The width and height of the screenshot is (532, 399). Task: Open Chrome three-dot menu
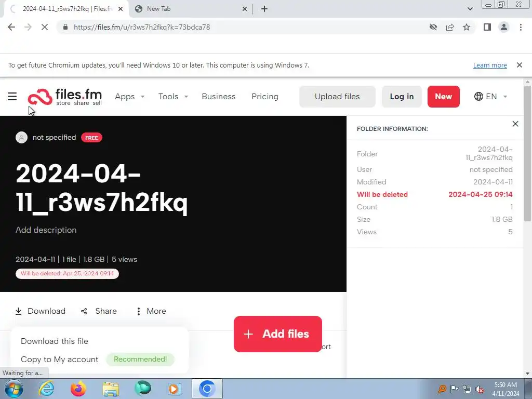(x=521, y=27)
